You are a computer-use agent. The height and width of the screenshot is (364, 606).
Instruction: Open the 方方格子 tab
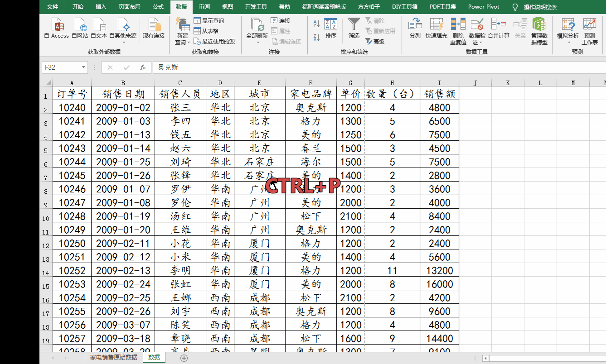pos(369,7)
